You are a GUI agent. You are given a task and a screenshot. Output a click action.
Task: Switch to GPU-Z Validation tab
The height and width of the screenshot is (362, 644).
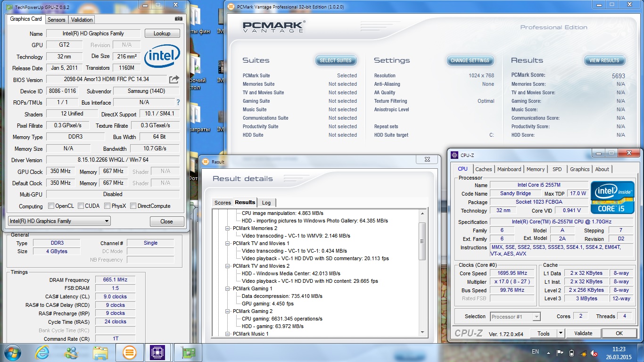click(82, 20)
